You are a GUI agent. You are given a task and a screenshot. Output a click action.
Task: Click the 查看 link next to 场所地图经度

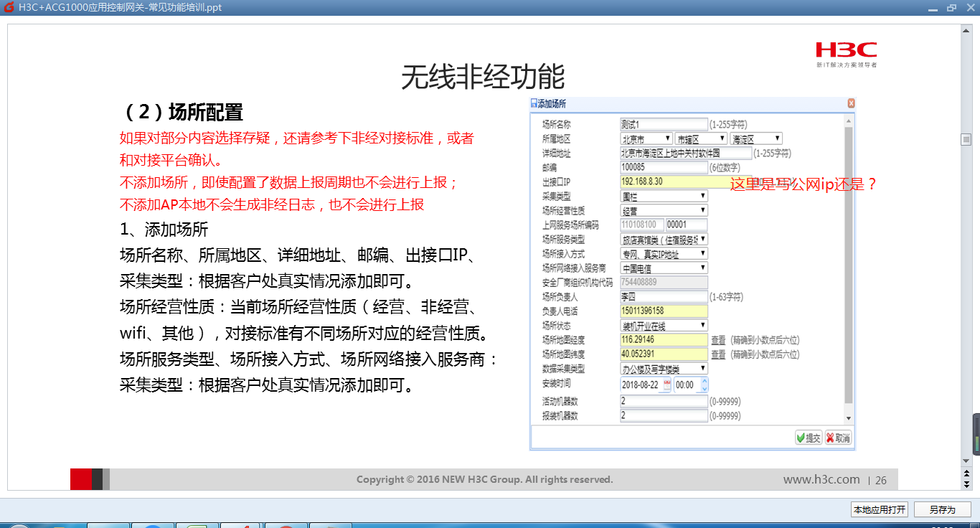point(718,340)
